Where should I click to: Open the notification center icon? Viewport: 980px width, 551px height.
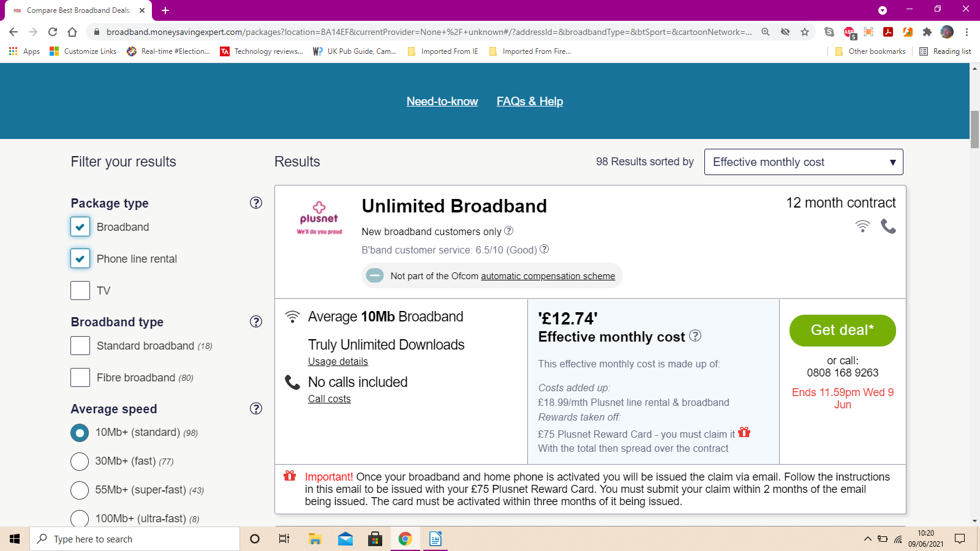point(960,539)
